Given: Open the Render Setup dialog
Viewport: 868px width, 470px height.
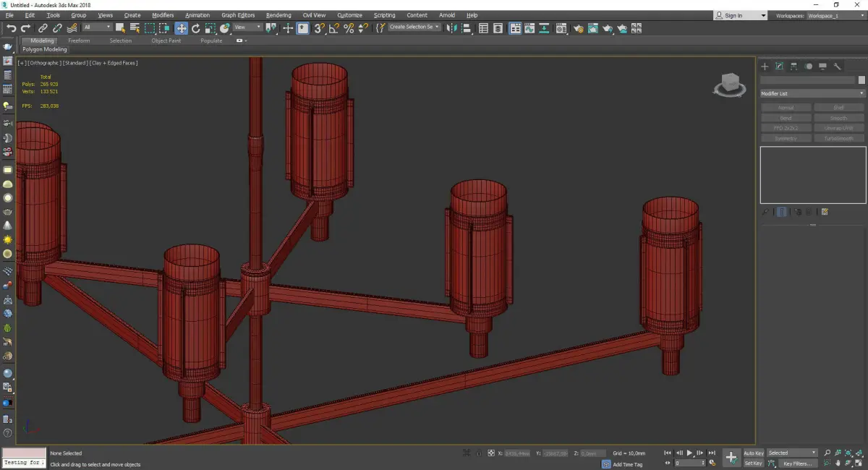Looking at the screenshot, I should click(577, 28).
